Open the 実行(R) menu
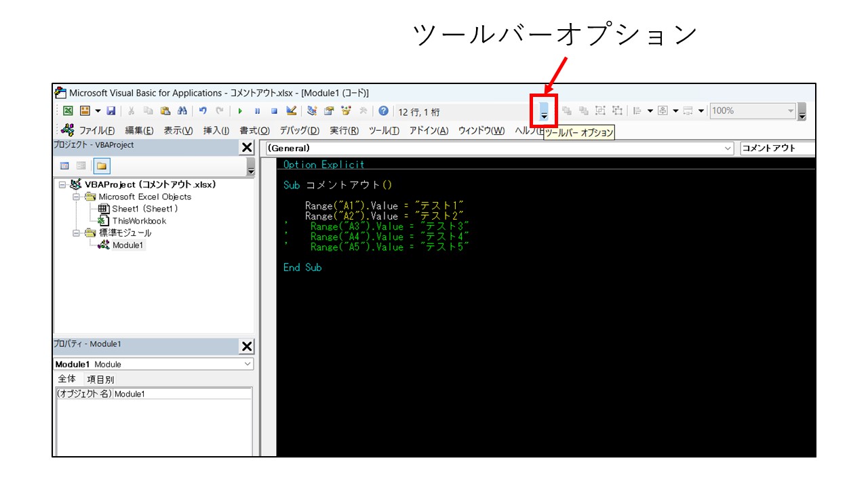 tap(344, 131)
